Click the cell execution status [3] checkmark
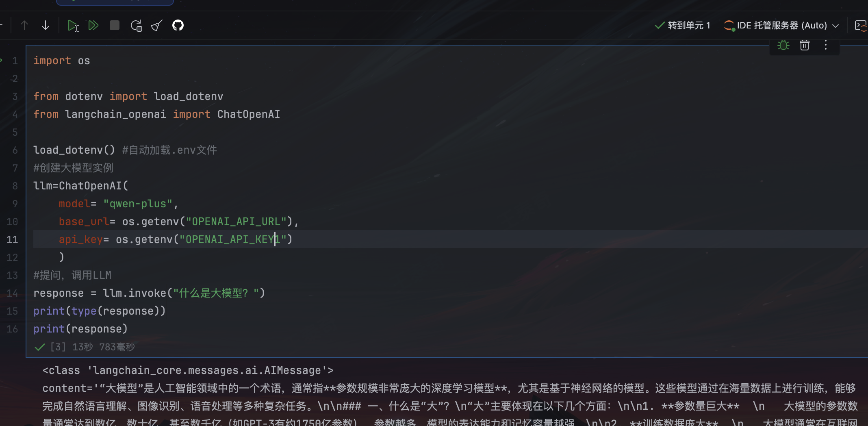Image resolution: width=868 pixels, height=426 pixels. (40, 347)
